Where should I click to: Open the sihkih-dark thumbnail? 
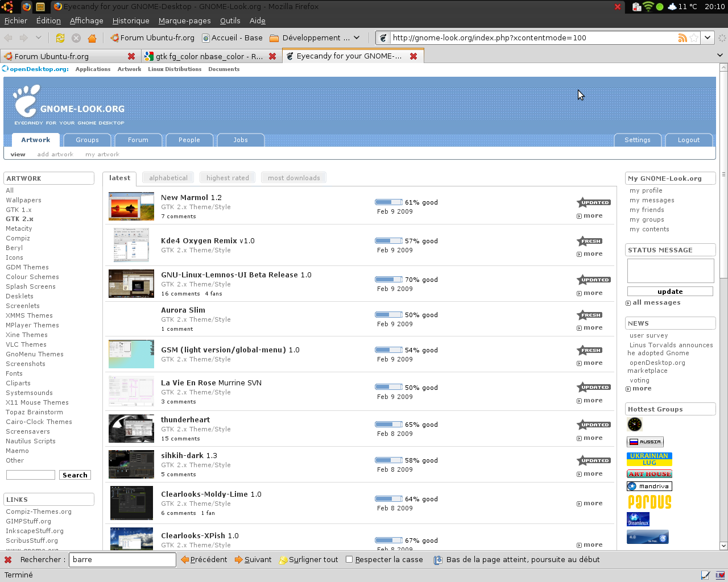[x=131, y=464]
